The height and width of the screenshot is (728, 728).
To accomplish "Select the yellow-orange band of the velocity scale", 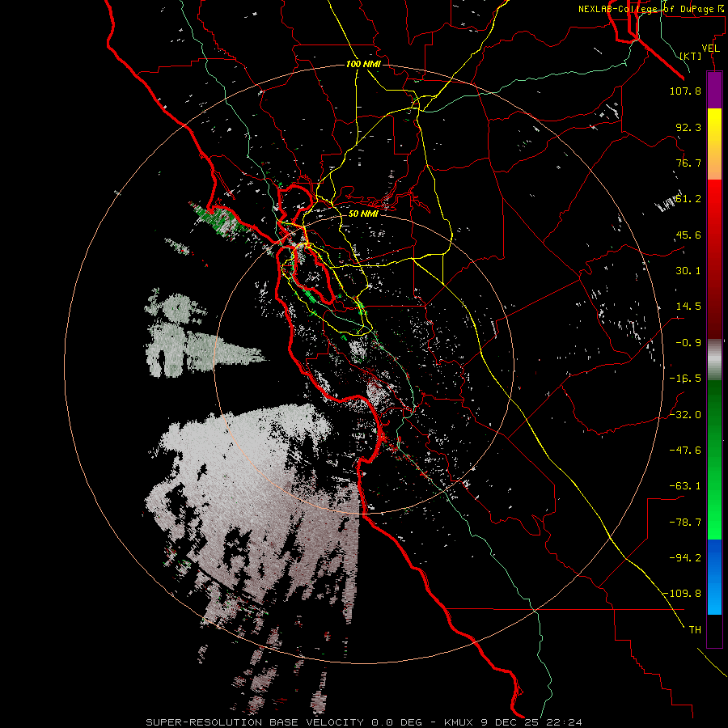I will pyautogui.click(x=714, y=144).
